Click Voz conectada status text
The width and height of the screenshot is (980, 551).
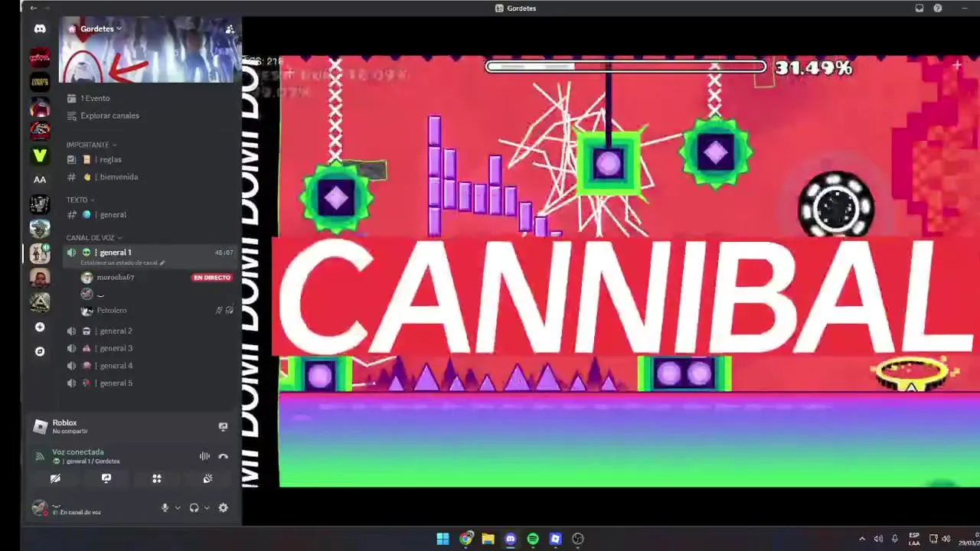pyautogui.click(x=78, y=452)
